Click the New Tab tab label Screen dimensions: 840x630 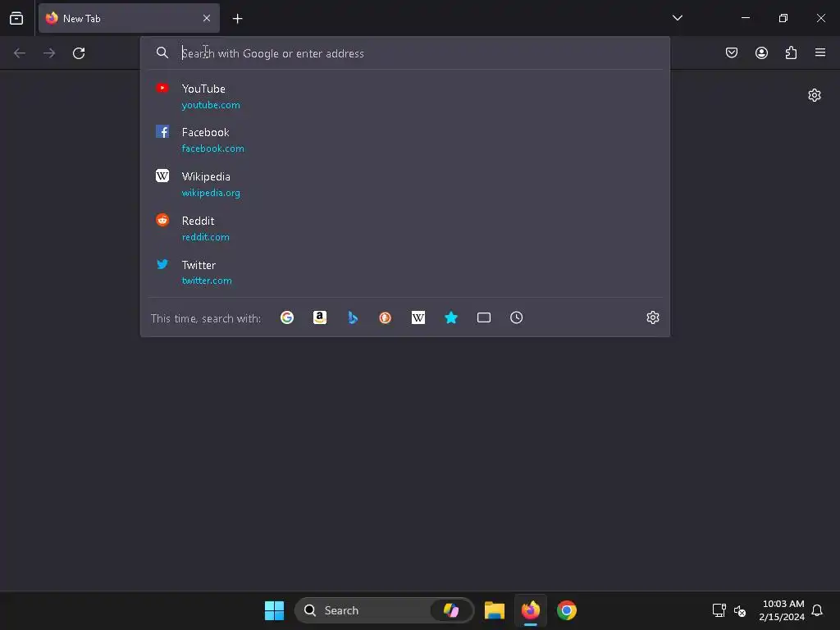(82, 18)
